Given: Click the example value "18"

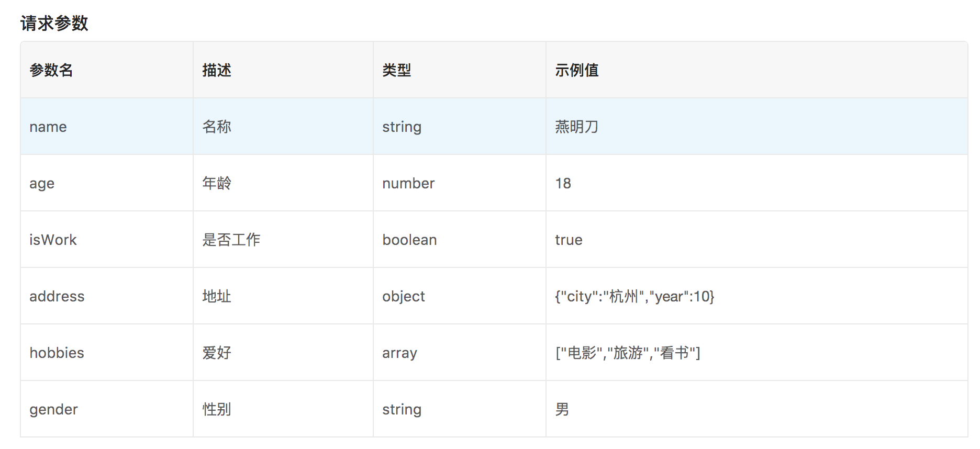Looking at the screenshot, I should (x=563, y=184).
